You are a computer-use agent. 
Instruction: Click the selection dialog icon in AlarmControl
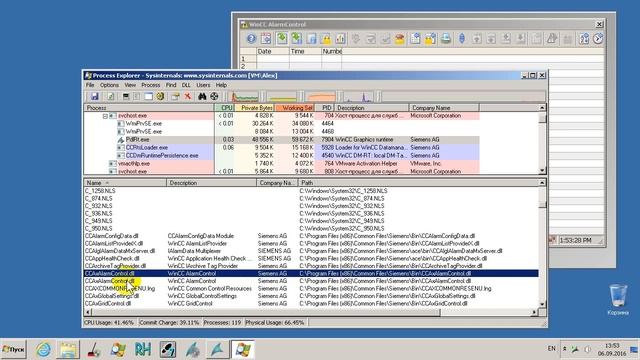(x=415, y=39)
